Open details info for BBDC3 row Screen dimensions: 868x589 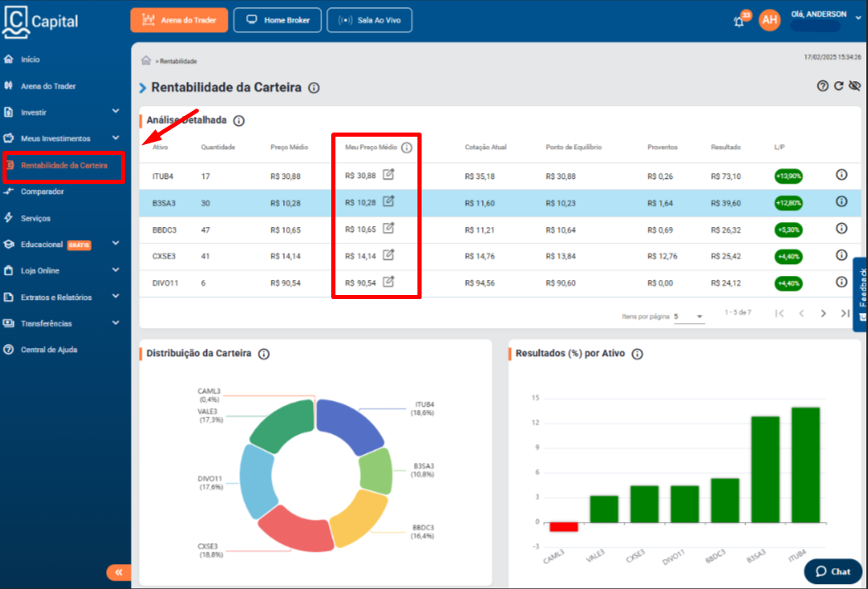point(841,228)
